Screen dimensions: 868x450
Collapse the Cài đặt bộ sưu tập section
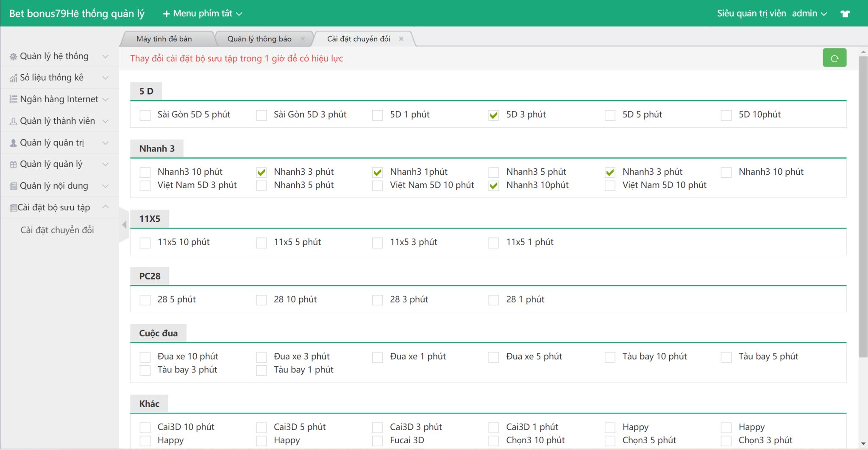click(x=106, y=207)
